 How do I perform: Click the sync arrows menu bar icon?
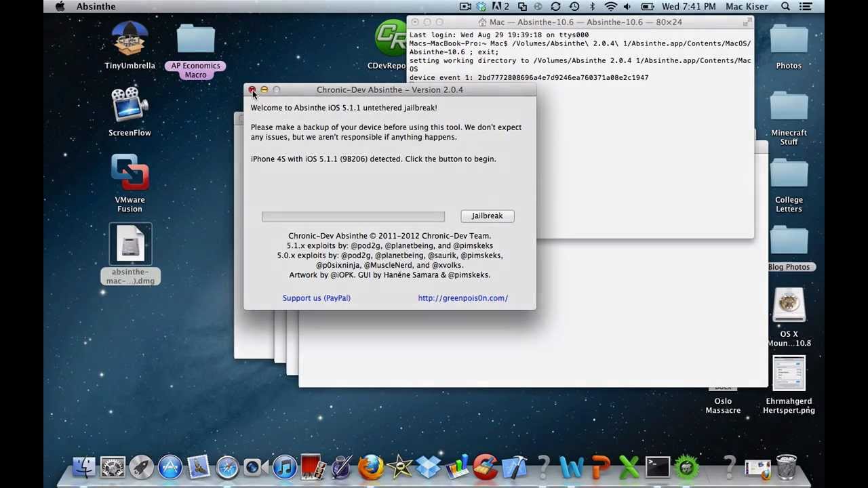(x=555, y=6)
